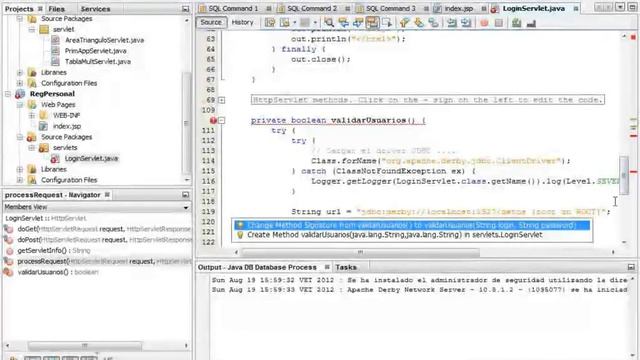Viewport: 640px width, 360px height.
Task: Click the editor horizontal scrollbar thumb
Action: pos(360,252)
